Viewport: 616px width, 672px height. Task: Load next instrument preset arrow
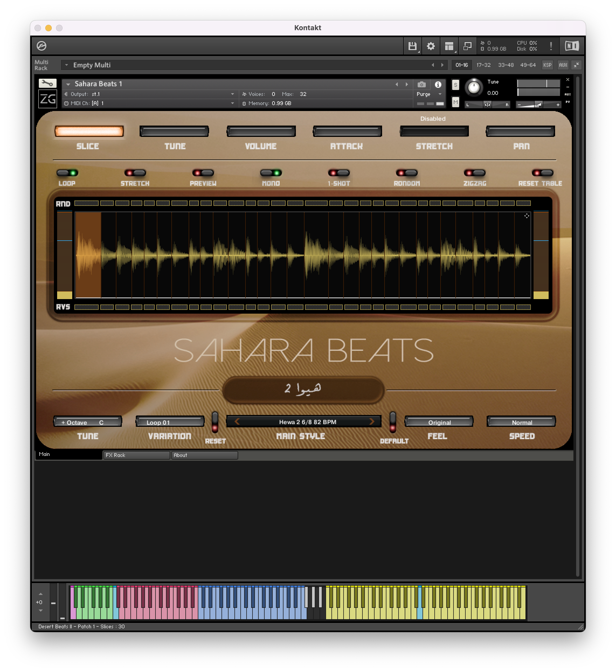pos(407,84)
